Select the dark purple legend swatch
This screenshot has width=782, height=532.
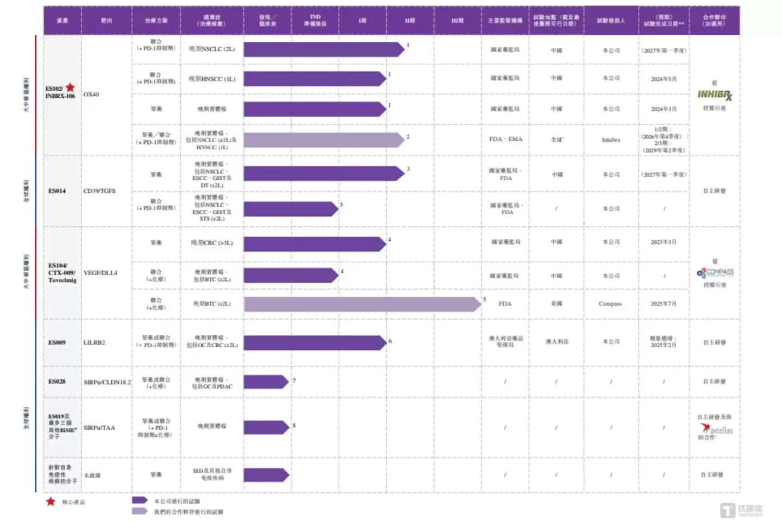click(x=140, y=500)
